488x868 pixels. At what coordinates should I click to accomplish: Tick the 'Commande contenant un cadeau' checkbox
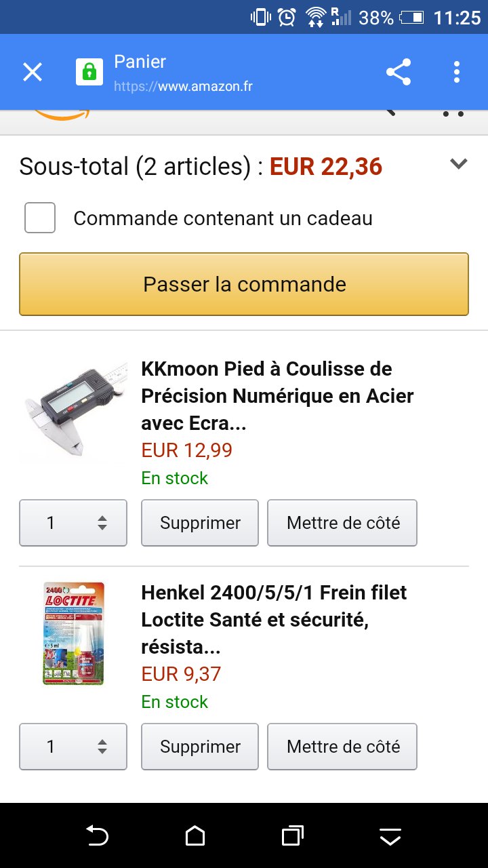tap(40, 218)
